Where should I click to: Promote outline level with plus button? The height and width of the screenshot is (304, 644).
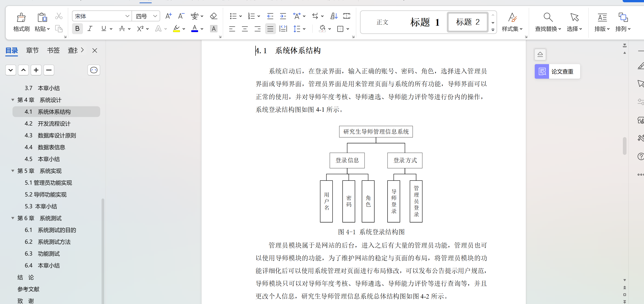(x=36, y=70)
